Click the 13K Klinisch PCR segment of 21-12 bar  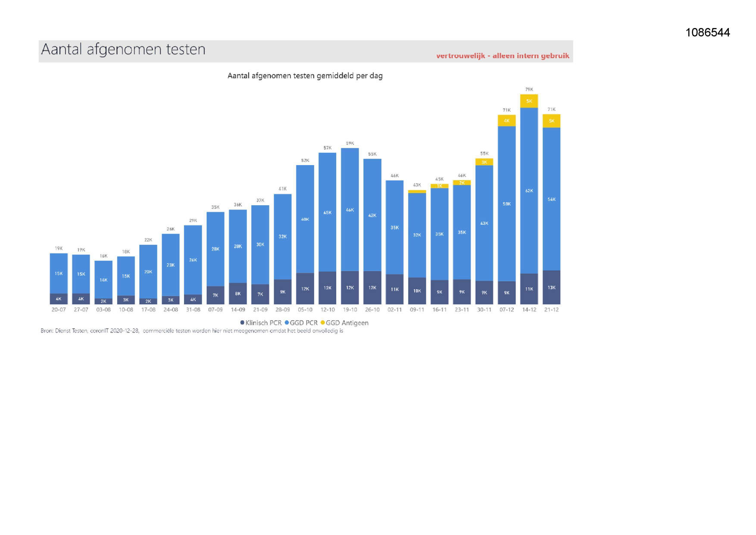point(551,288)
